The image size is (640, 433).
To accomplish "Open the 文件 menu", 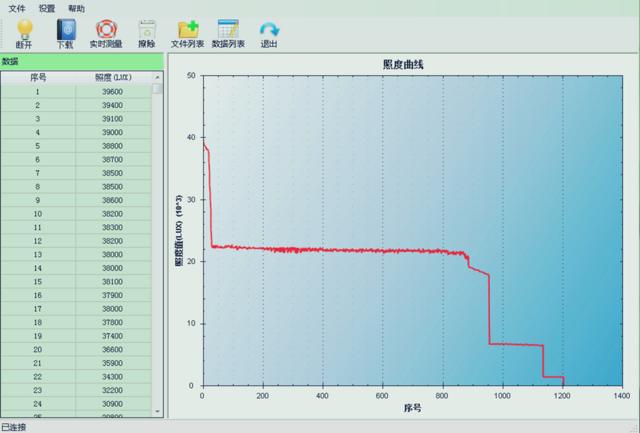I will tap(16, 7).
